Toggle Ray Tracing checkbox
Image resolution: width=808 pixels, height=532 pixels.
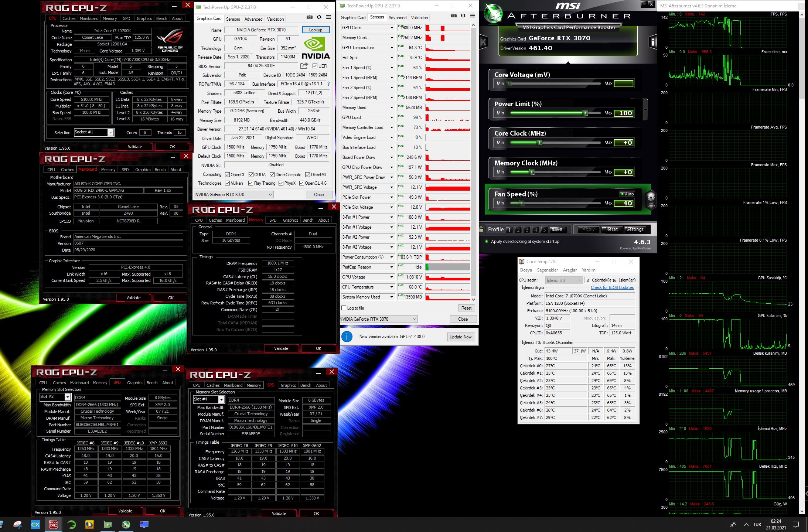click(251, 183)
